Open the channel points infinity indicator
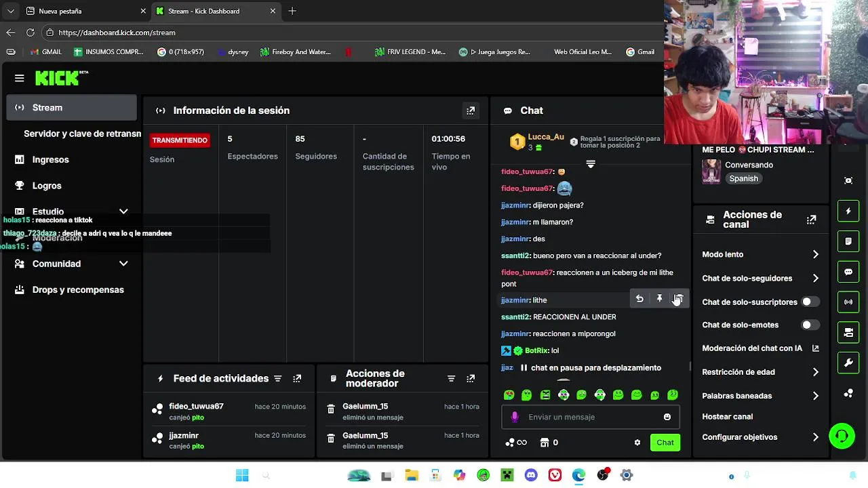 [517, 443]
